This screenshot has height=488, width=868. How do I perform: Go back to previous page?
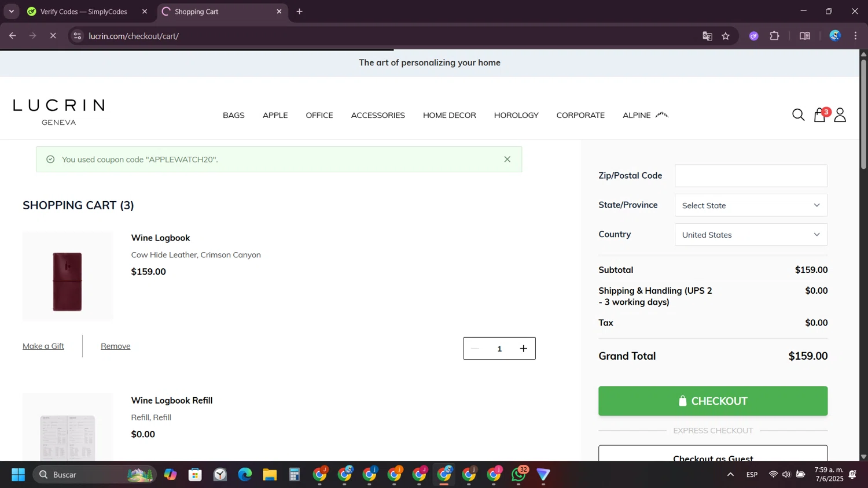click(12, 36)
